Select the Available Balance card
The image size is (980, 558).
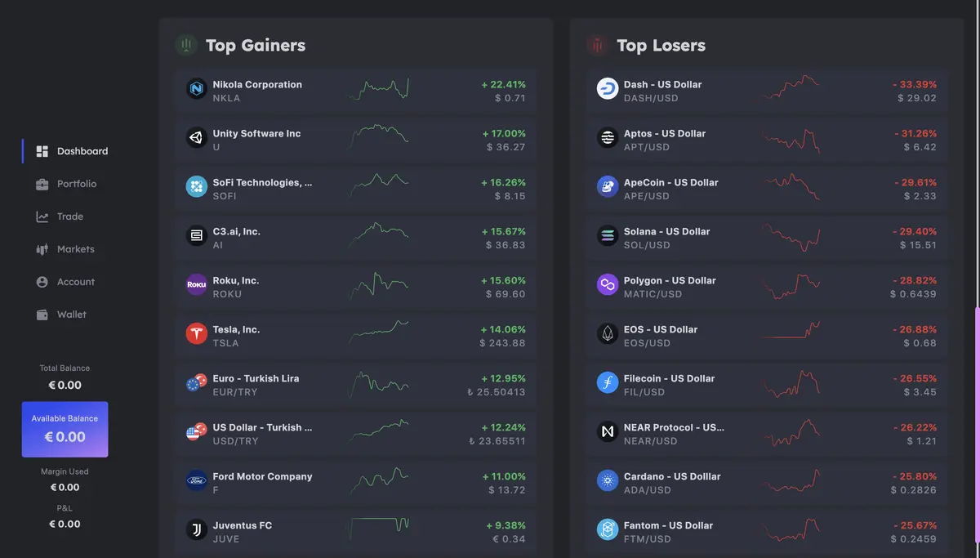(65, 429)
